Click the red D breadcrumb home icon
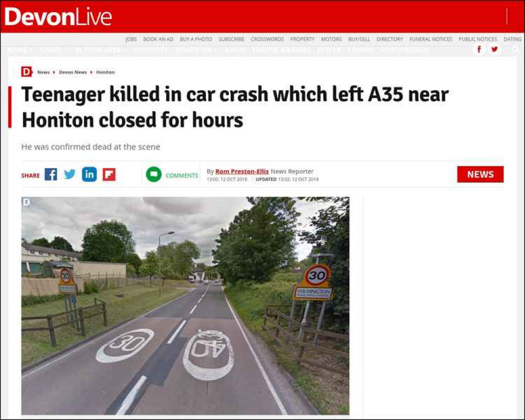The image size is (525, 420). [x=26, y=72]
